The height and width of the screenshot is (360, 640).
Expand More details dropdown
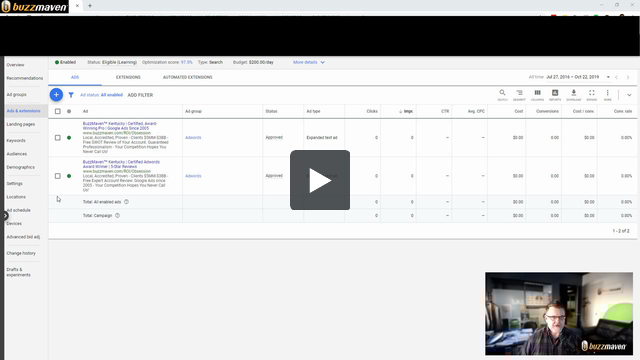coord(309,62)
